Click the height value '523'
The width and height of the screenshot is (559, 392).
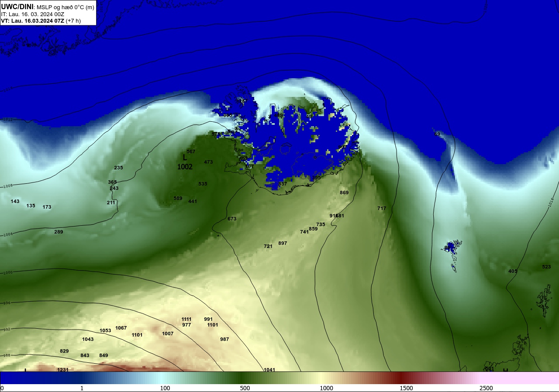546,267
